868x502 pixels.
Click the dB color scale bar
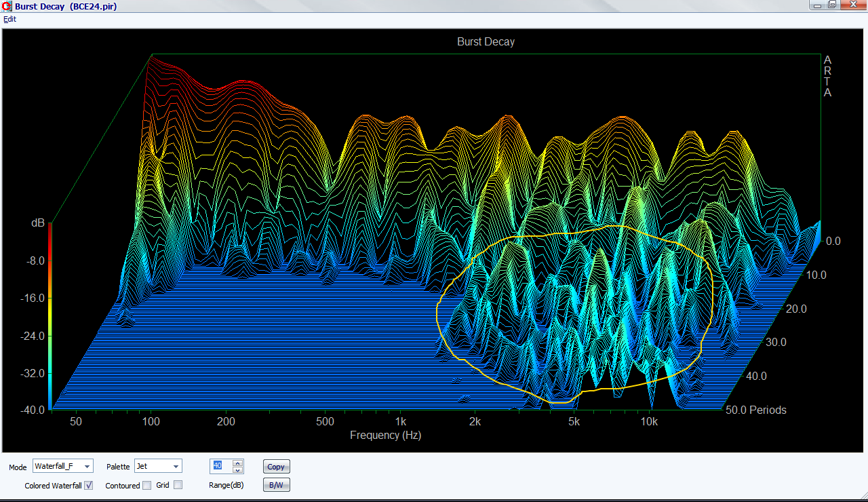click(50, 315)
